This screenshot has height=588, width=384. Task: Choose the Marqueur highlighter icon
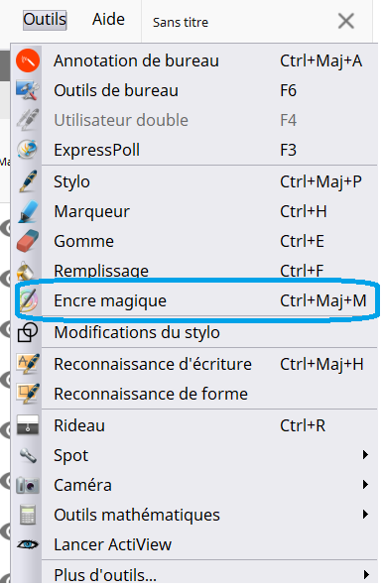[x=28, y=211]
